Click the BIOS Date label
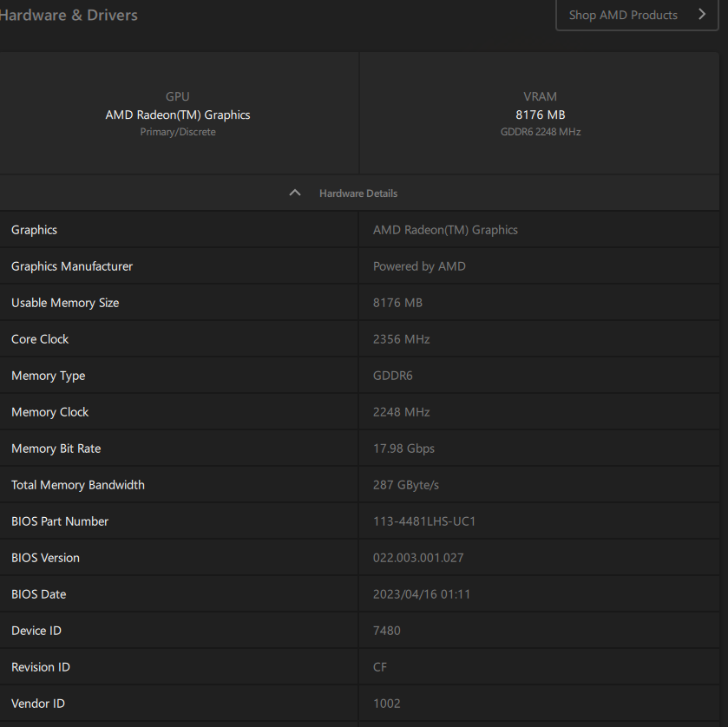This screenshot has width=728, height=727. [x=38, y=594]
